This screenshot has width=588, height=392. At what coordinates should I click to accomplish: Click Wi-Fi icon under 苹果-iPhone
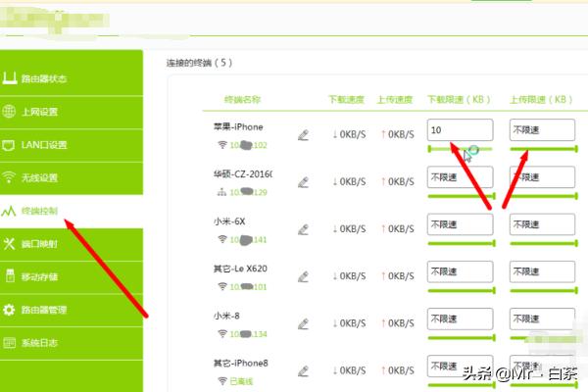tap(222, 145)
